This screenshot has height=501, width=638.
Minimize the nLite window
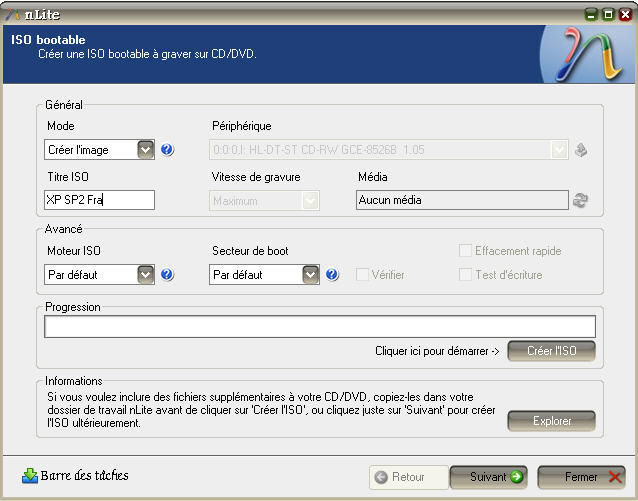click(591, 15)
